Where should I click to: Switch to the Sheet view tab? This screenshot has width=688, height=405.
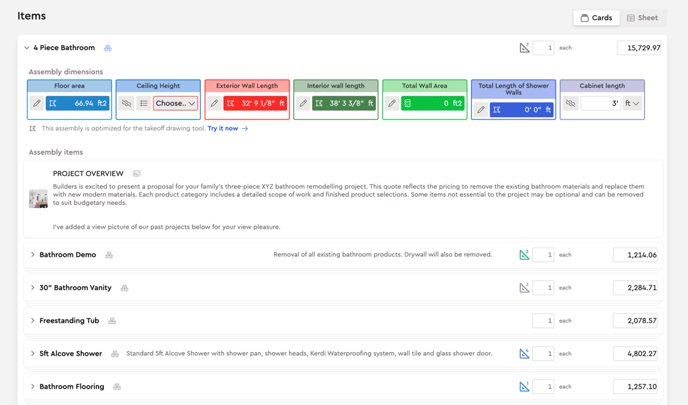(x=642, y=18)
